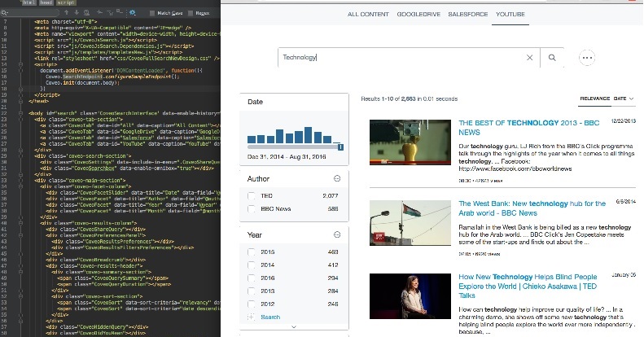Jump to next occurrence with the down arrow

click(x=77, y=13)
